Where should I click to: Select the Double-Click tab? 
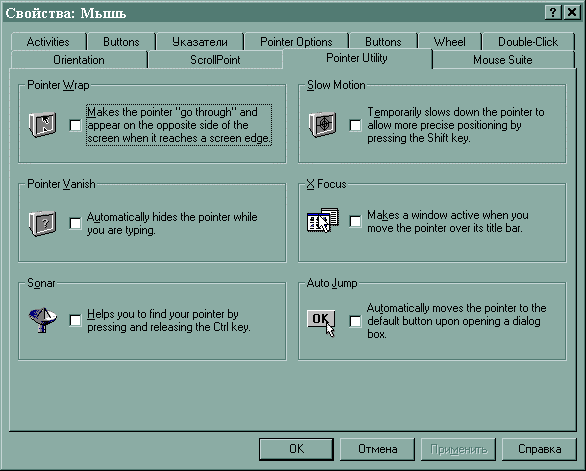(528, 41)
